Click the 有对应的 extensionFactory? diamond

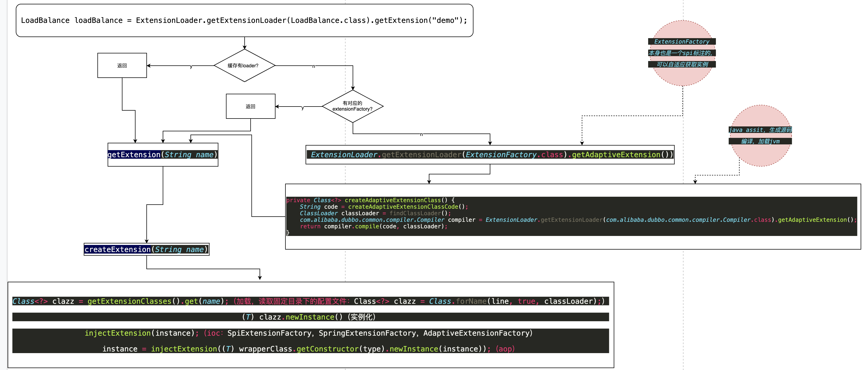click(x=352, y=106)
